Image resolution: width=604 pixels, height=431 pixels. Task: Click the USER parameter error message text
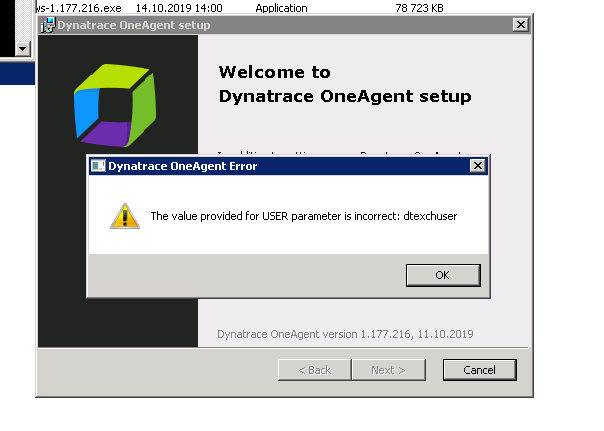click(x=304, y=216)
